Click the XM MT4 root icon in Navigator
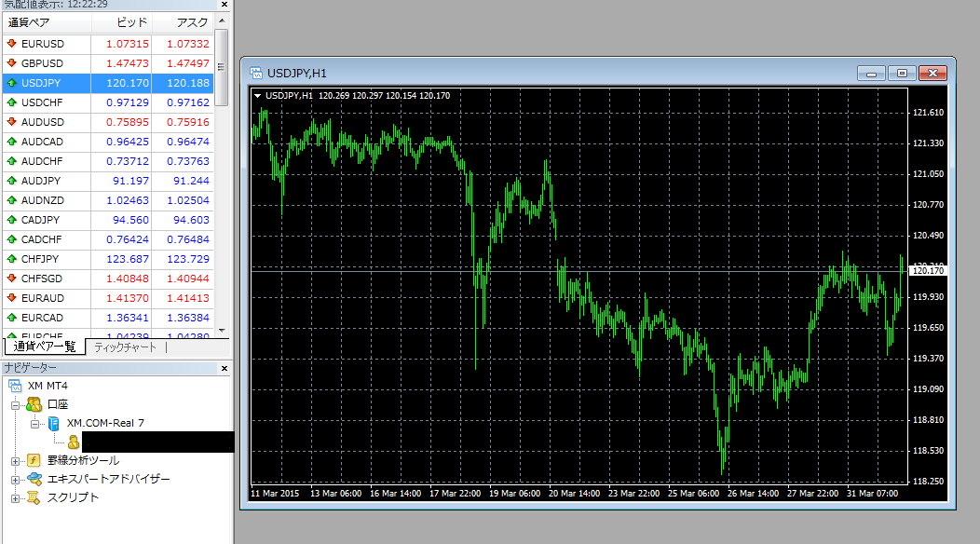The width and height of the screenshot is (980, 544). coord(15,386)
